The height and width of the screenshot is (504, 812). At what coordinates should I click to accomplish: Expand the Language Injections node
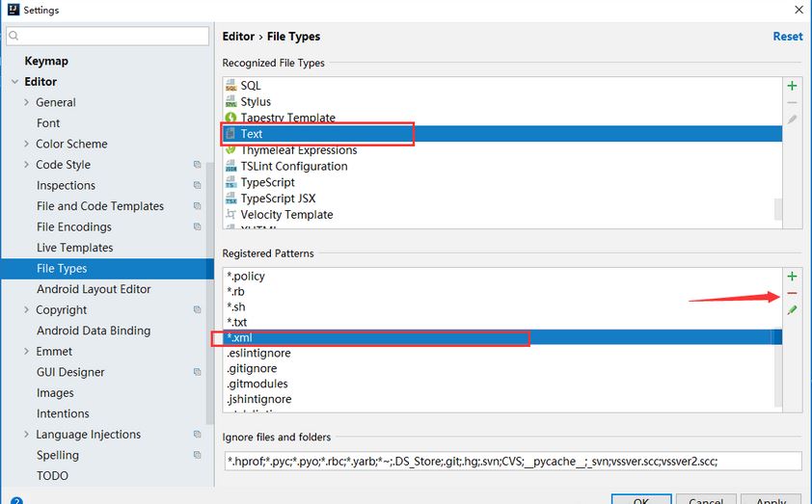(x=26, y=435)
